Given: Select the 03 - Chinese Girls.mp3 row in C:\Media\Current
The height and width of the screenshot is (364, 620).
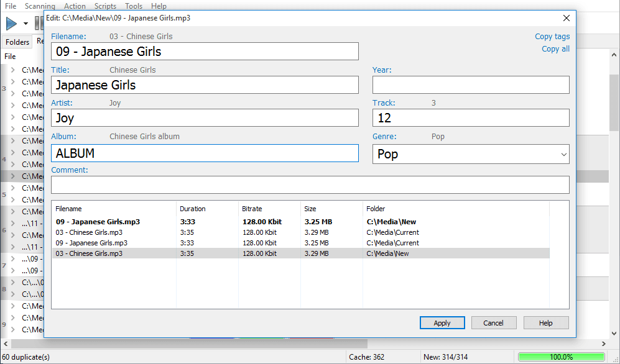Looking at the screenshot, I should click(300, 232).
